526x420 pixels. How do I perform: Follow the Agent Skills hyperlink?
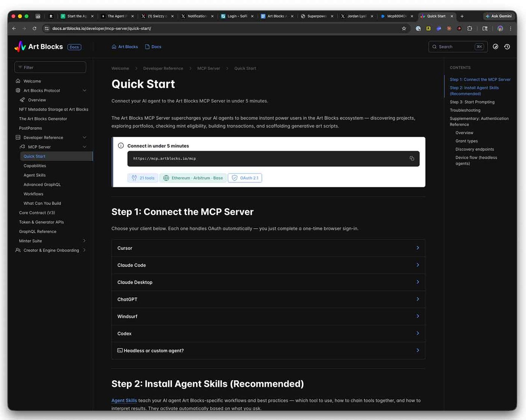(124, 400)
